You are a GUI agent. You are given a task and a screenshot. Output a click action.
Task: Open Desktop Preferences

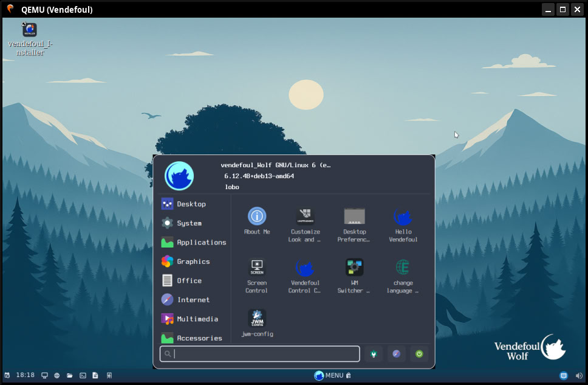point(354,224)
